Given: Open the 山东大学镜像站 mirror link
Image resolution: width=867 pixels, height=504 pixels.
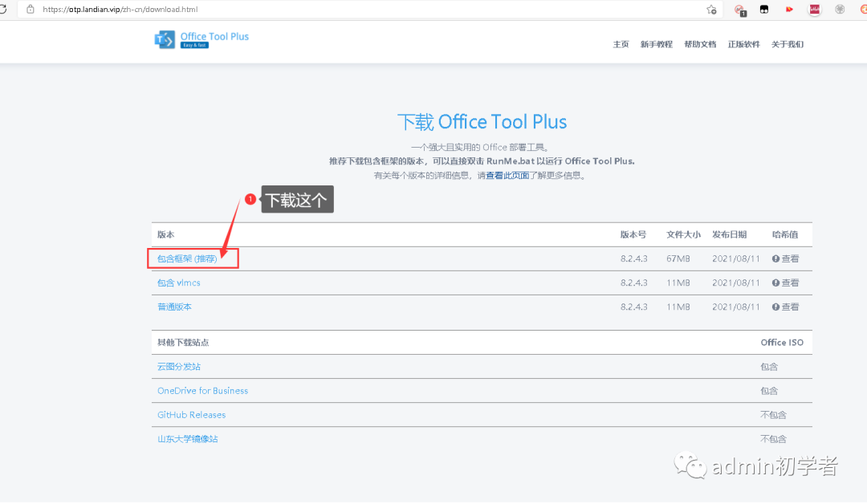Looking at the screenshot, I should [x=187, y=439].
